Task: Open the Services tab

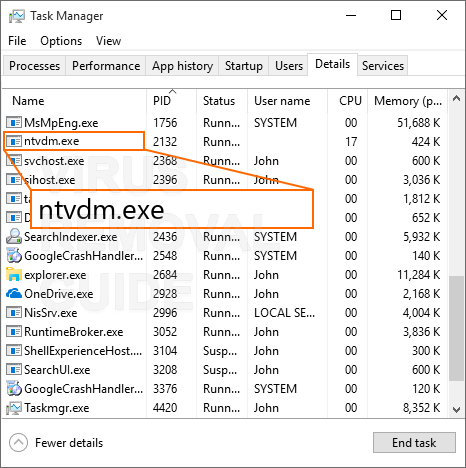Action: point(383,66)
